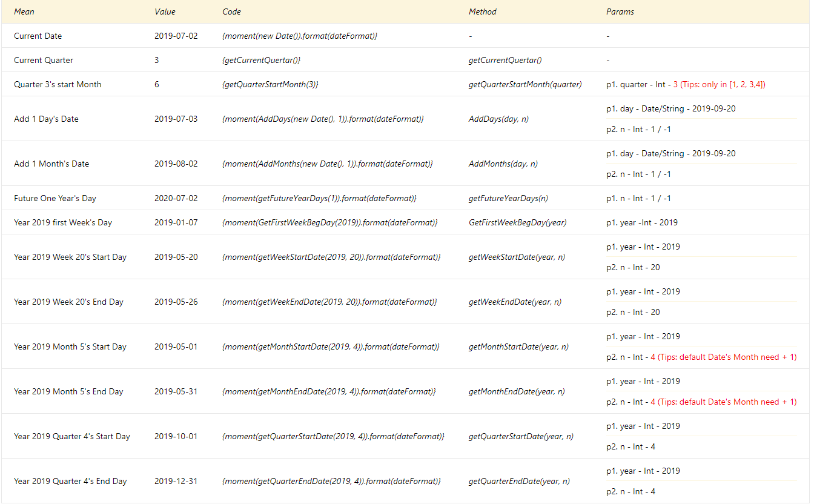Select "Year 2019 Quarter 4's End Day" label

[70, 481]
